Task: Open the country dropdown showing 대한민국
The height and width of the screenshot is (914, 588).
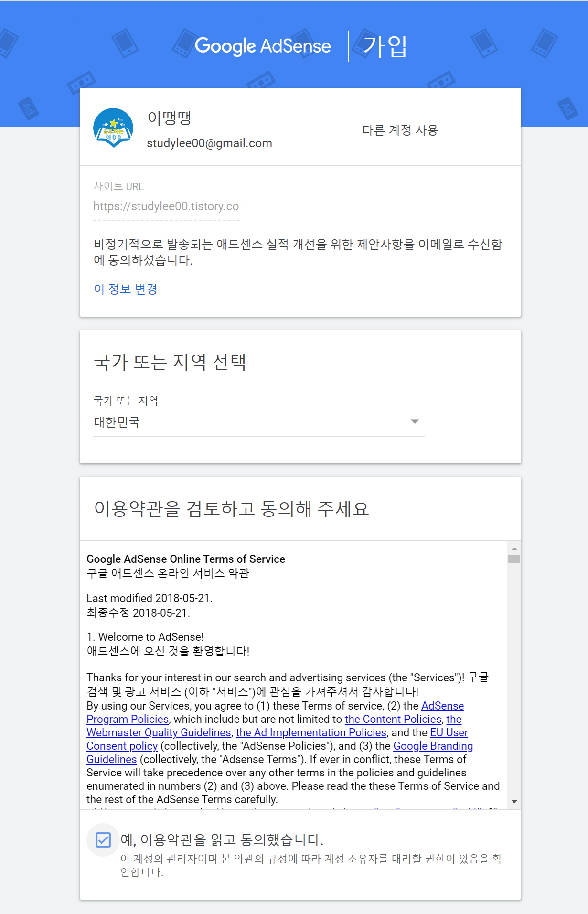Action: (258, 422)
